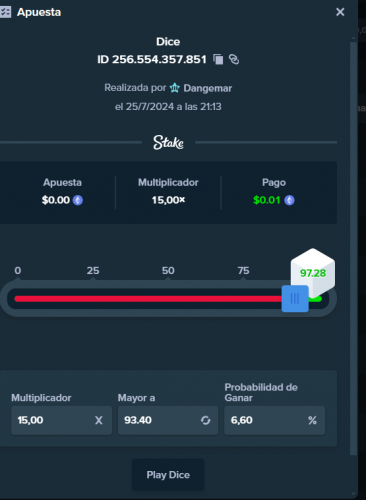Viewport: 366px width, 500px height.
Task: Copy the bet share link
Action: coord(234,59)
